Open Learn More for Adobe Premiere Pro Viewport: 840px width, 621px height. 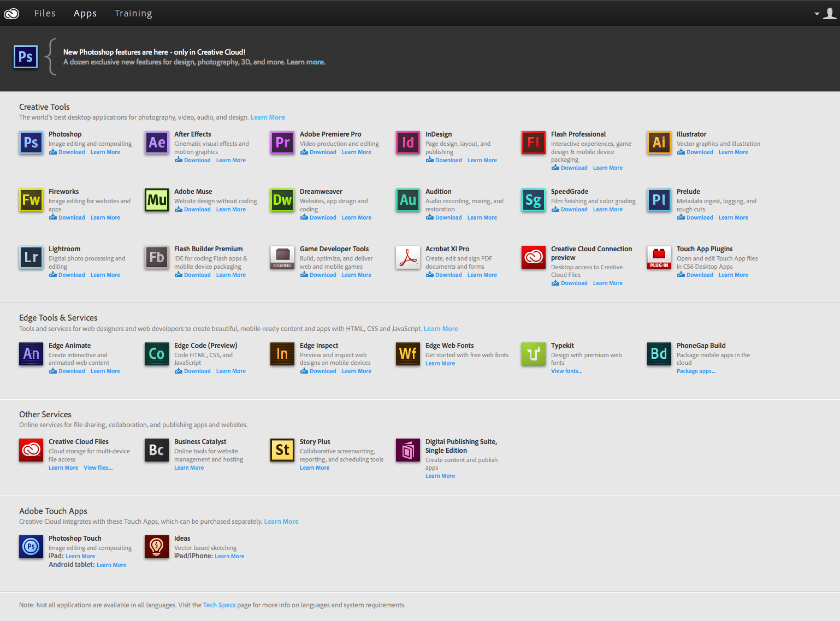click(357, 152)
